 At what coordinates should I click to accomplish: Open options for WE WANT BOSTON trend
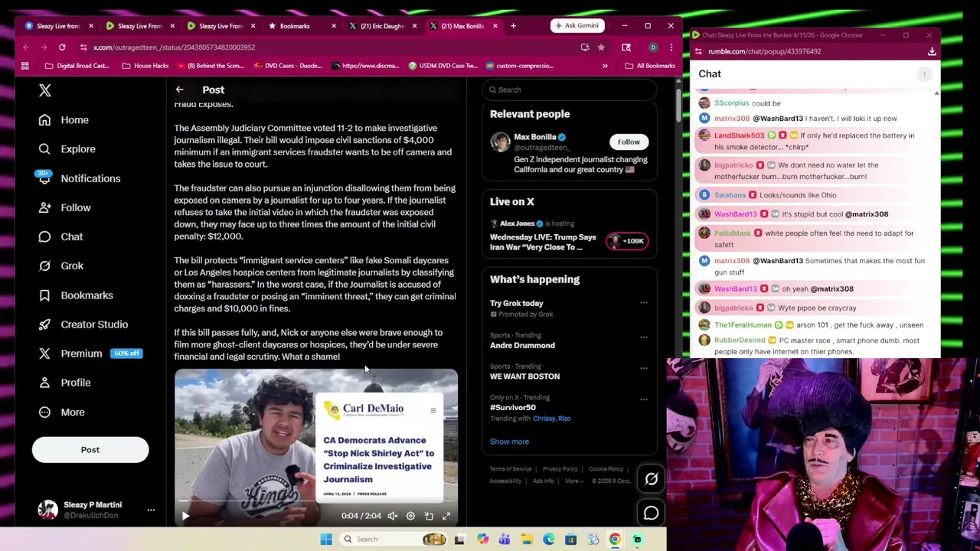[644, 368]
